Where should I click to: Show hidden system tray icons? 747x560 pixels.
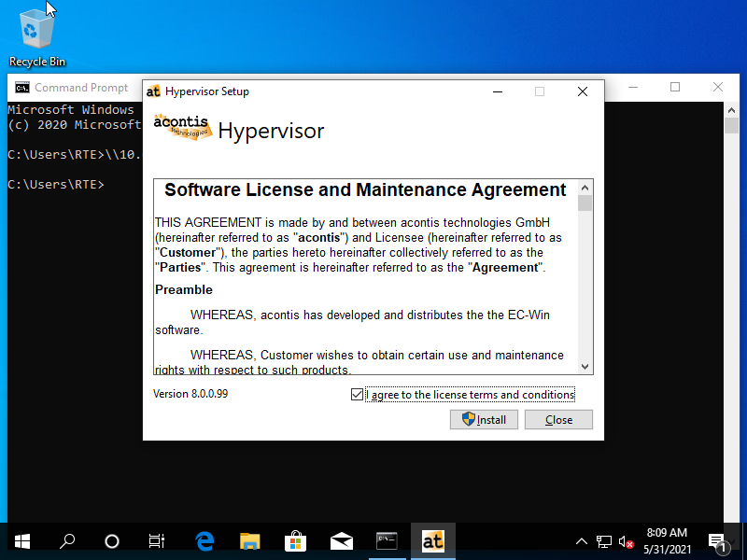pos(581,541)
